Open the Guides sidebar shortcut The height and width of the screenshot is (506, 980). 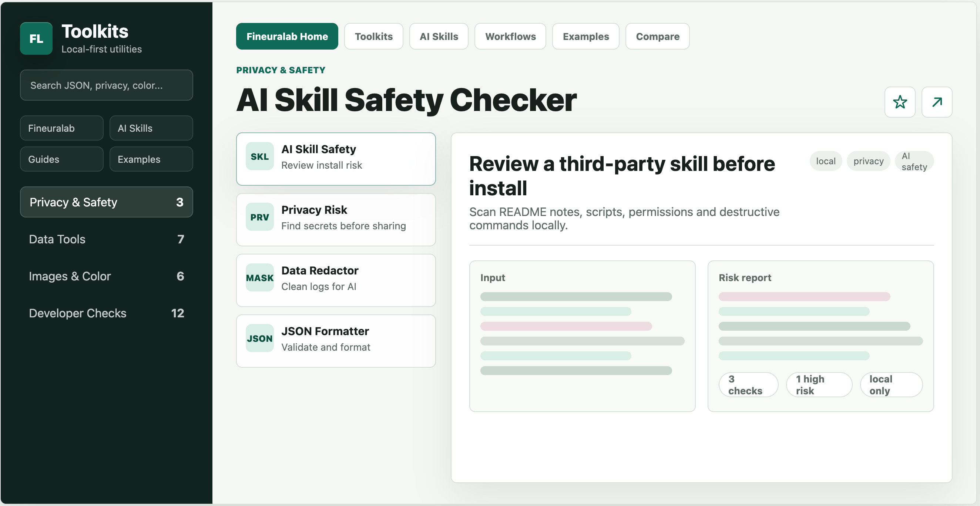pos(62,159)
